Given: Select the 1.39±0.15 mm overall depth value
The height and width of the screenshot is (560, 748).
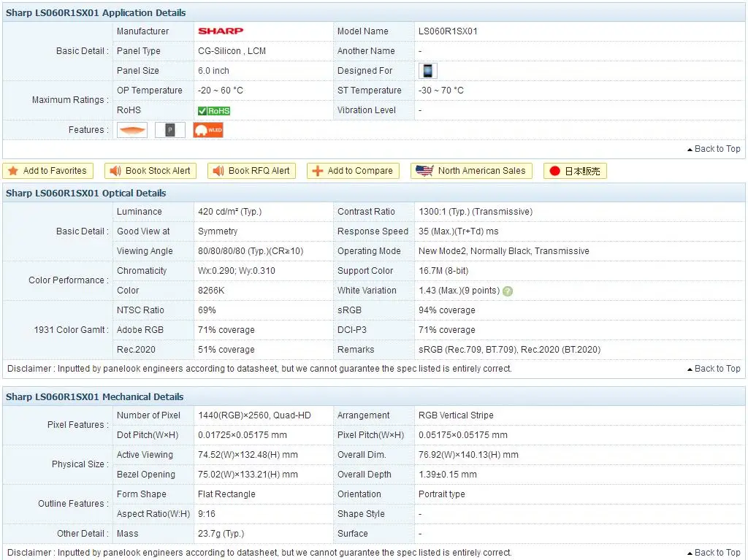Looking at the screenshot, I should click(x=448, y=475).
